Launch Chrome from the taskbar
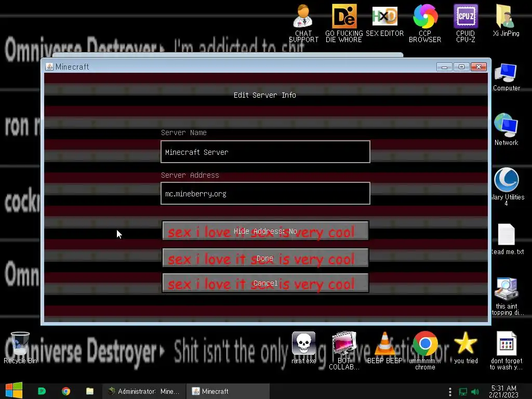The width and height of the screenshot is (532, 399). pos(66,391)
